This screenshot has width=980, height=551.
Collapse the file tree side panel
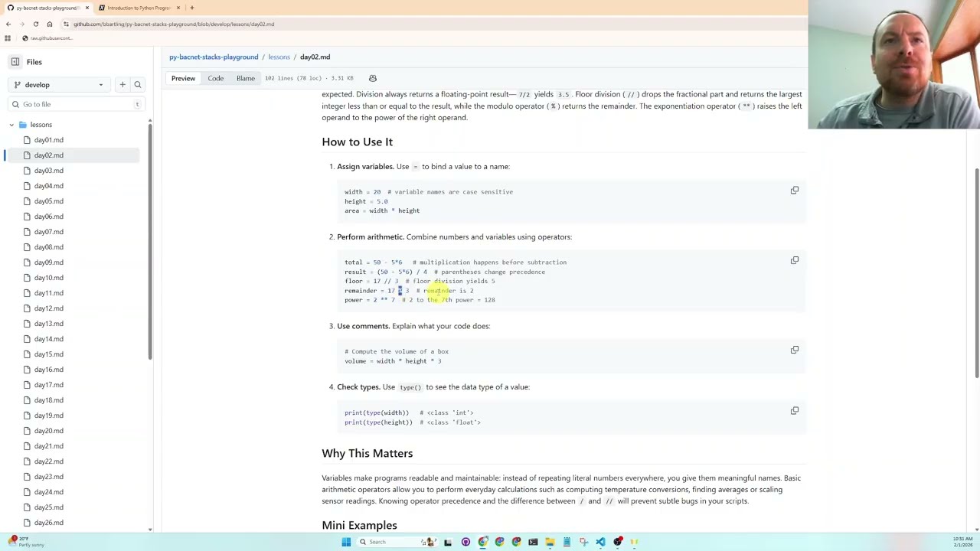15,62
